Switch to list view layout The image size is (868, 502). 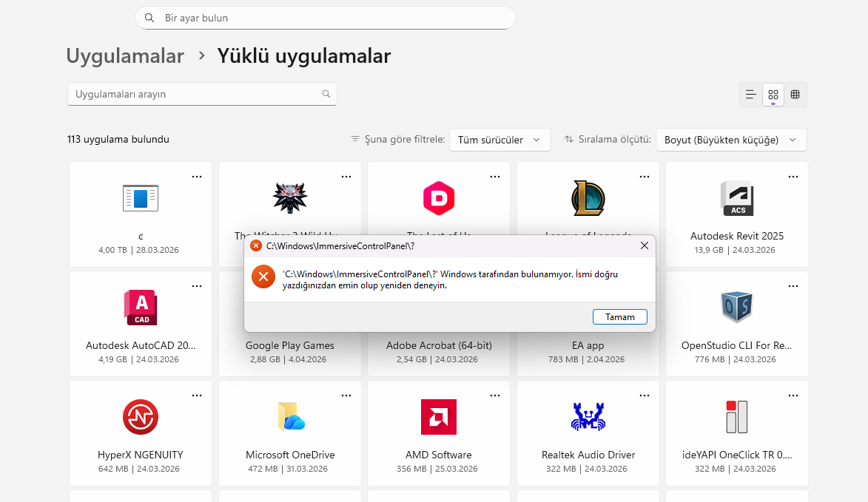coord(750,95)
